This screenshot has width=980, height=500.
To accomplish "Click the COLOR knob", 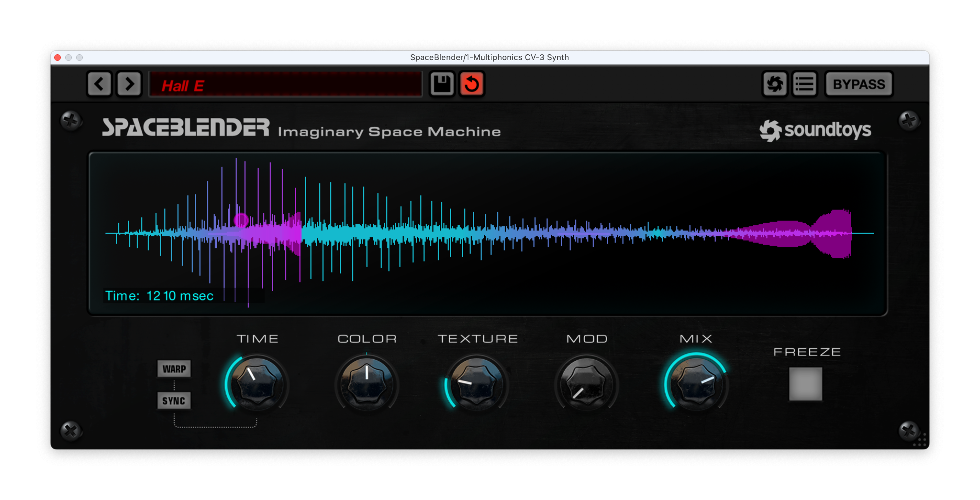I will [x=367, y=384].
